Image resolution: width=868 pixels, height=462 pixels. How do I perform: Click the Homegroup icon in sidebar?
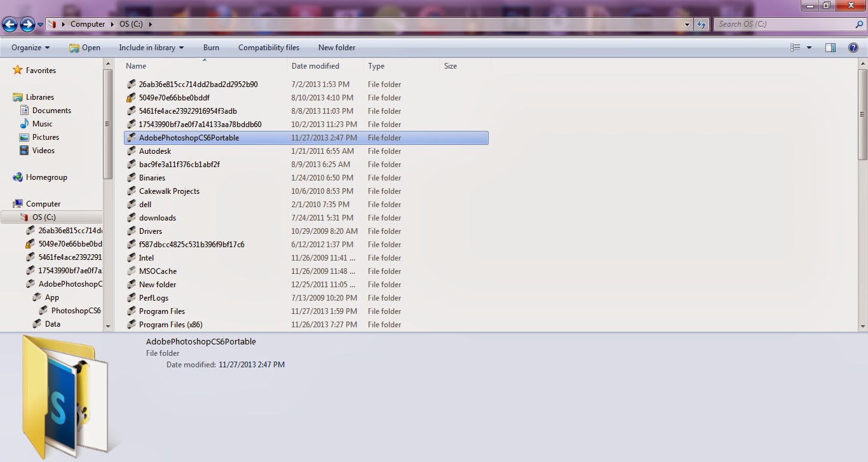[x=18, y=177]
